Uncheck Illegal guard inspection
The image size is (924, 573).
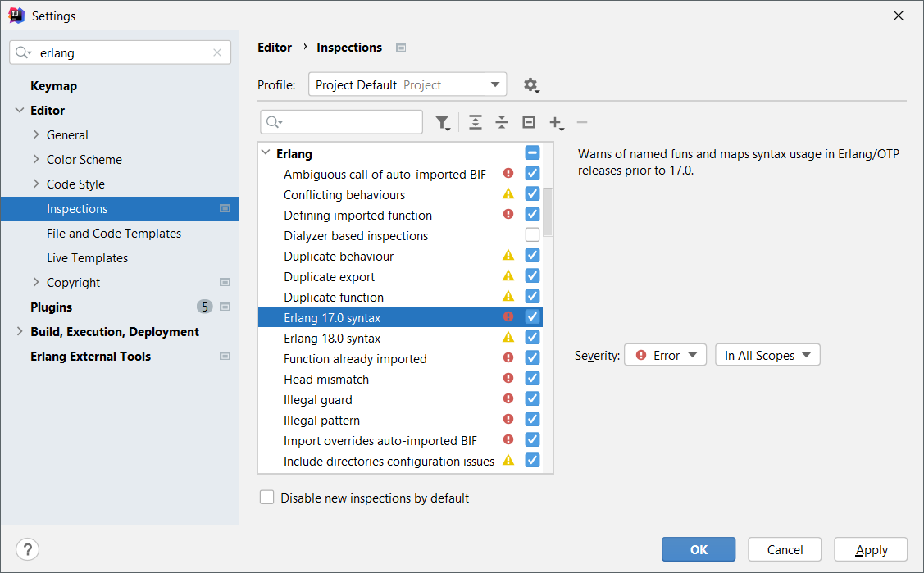(532, 398)
